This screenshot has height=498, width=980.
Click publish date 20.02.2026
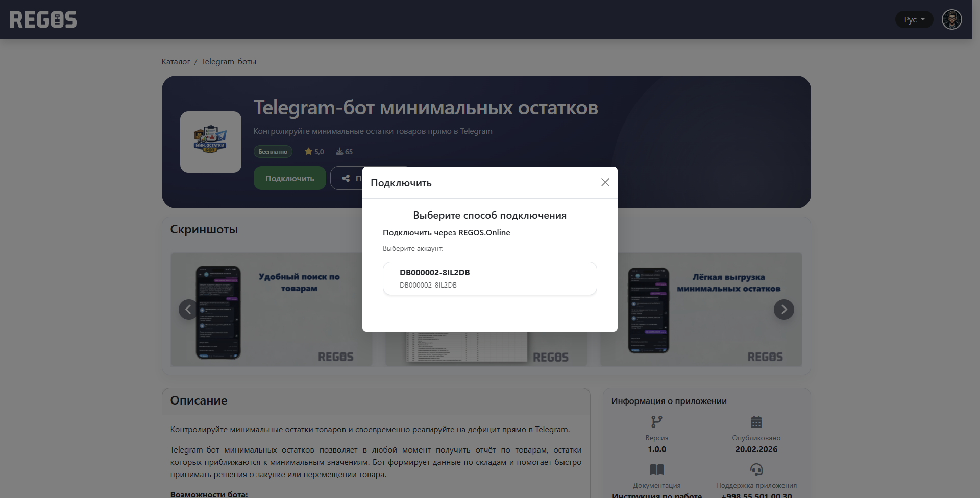coord(756,449)
